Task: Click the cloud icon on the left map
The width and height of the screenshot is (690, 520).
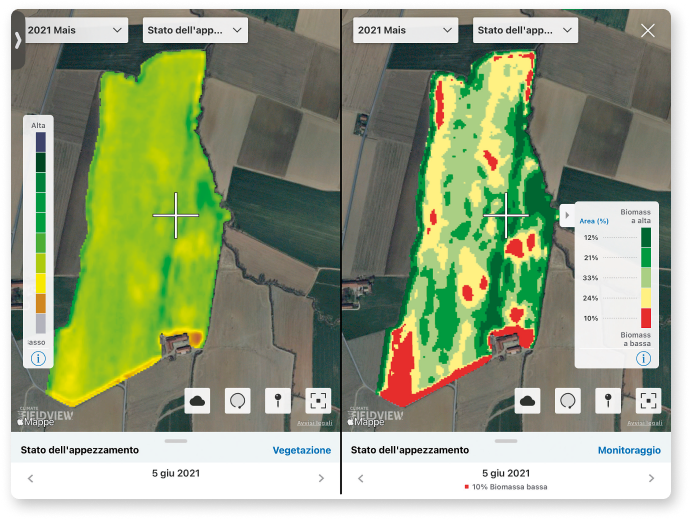Action: click(198, 401)
